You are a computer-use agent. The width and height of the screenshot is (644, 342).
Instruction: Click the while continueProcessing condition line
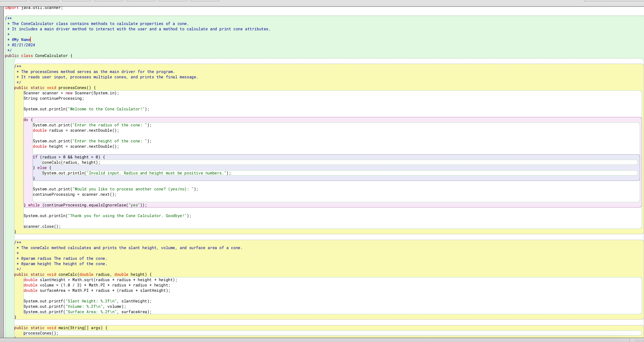pos(85,205)
